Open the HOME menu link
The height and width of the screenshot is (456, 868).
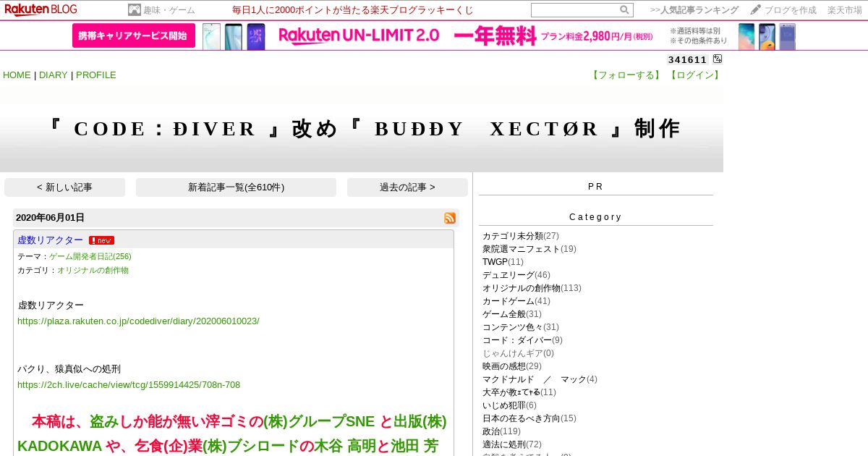click(x=17, y=75)
